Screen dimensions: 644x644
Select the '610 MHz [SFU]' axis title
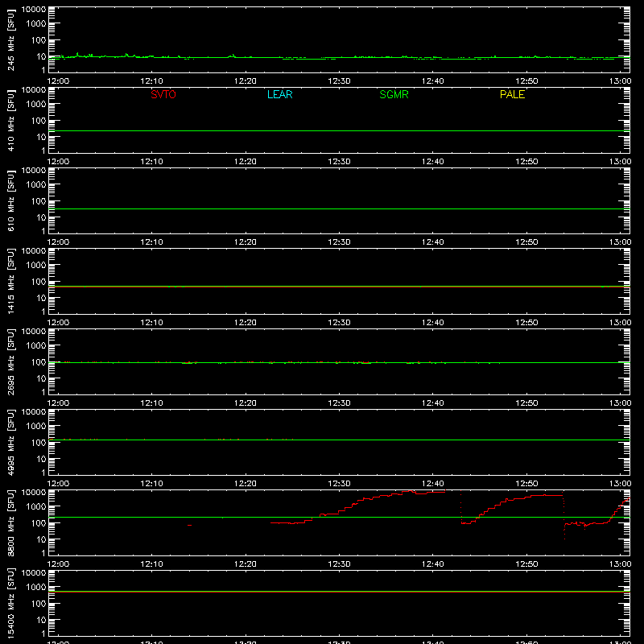tap(10, 200)
